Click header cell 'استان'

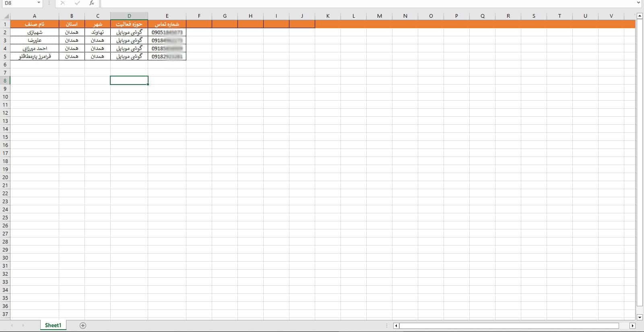(x=72, y=24)
